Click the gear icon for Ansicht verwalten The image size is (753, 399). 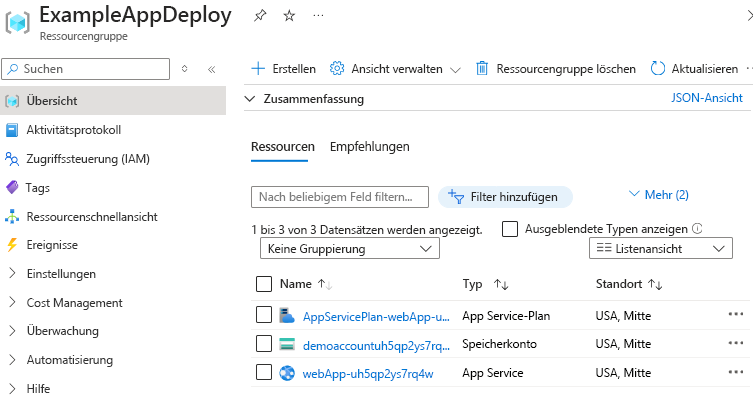[337, 69]
